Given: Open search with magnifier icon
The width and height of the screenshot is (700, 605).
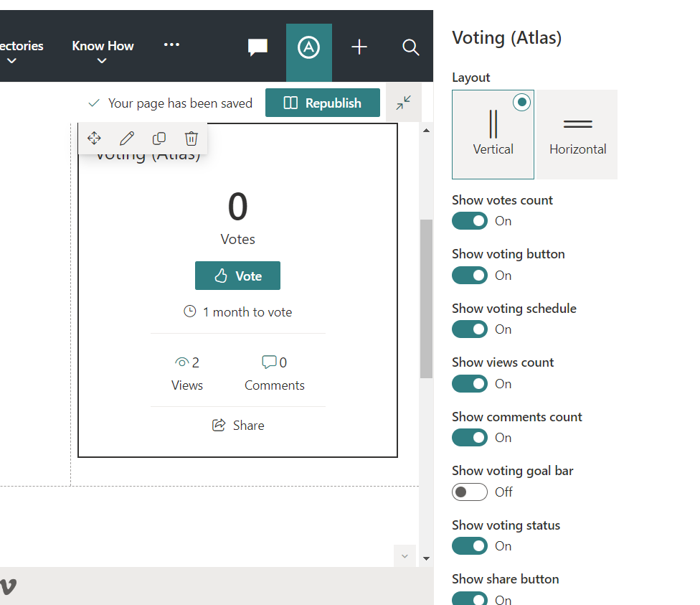Looking at the screenshot, I should tap(410, 47).
